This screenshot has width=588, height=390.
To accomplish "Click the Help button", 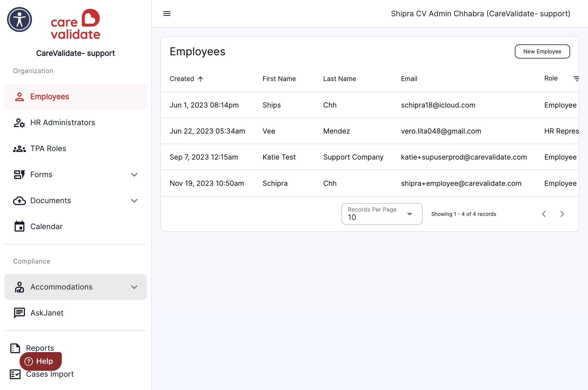I will (x=41, y=361).
